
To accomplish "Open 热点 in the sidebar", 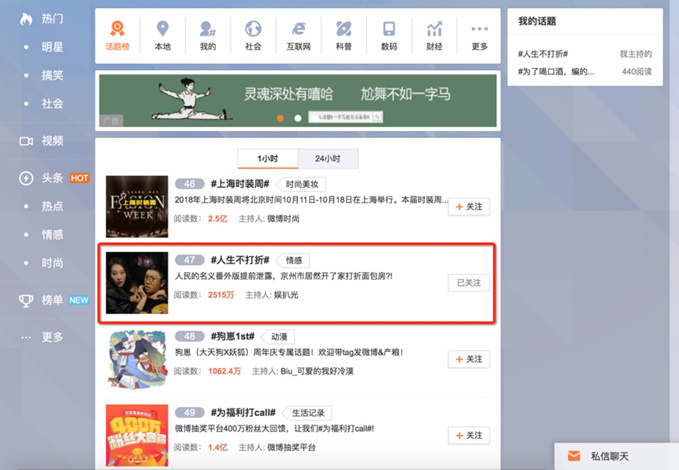I will point(52,206).
